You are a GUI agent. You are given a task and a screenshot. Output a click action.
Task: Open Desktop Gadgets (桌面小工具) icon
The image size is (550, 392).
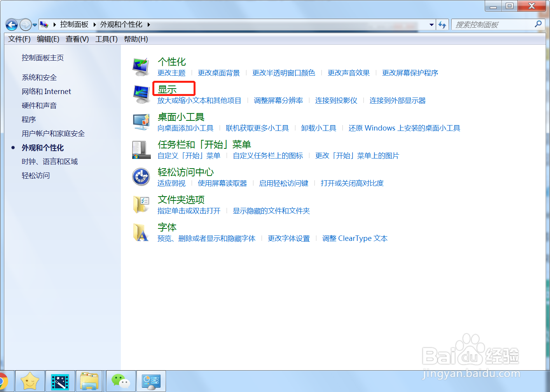point(141,121)
